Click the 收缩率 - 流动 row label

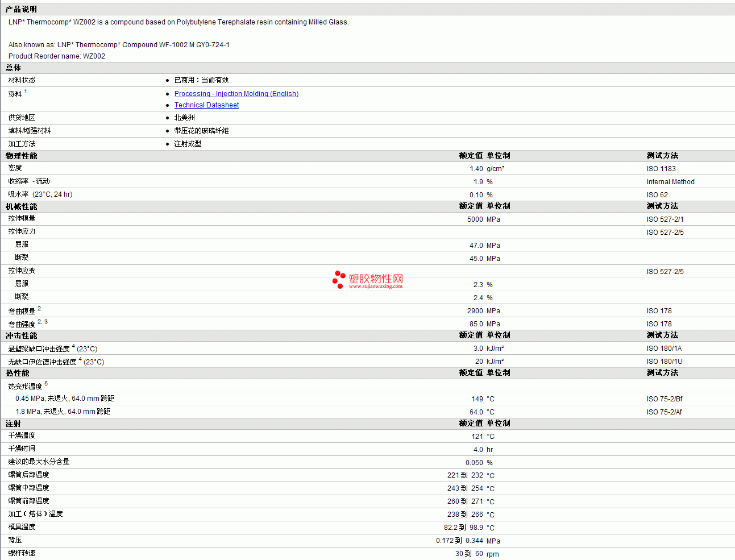29,181
